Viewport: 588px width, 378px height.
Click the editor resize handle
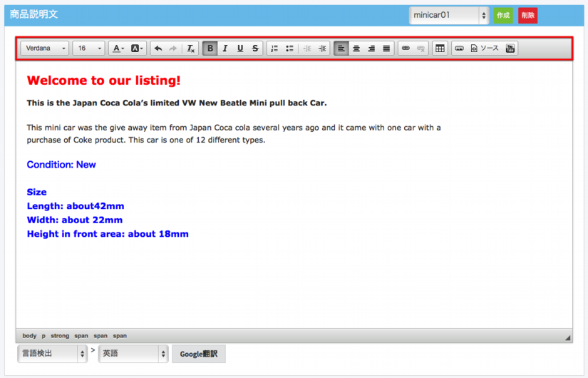(x=567, y=337)
